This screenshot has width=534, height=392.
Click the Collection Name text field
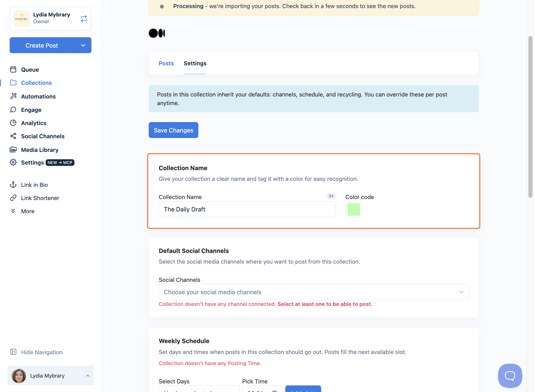247,209
